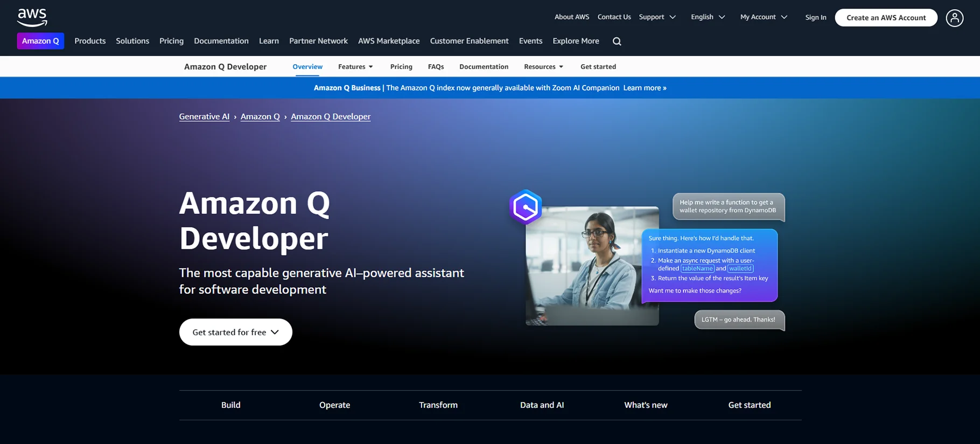Open Get started in the sub-navigation bar
Viewport: 980px width, 444px height.
[x=598, y=67]
